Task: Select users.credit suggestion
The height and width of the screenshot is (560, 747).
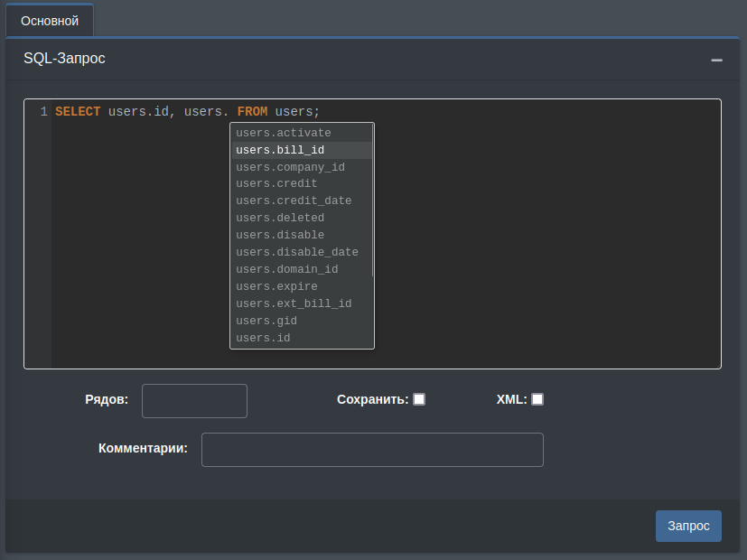Action: 276,183
